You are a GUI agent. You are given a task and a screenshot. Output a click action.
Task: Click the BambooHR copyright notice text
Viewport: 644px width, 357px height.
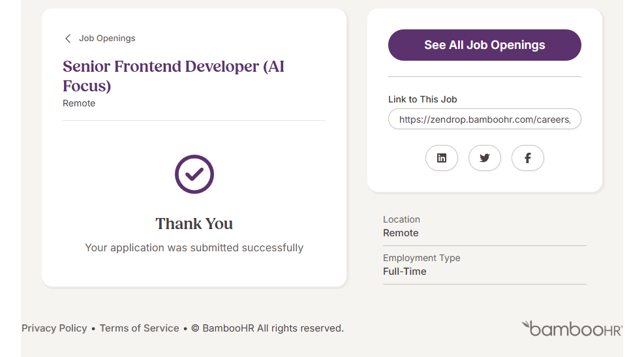coord(268,328)
